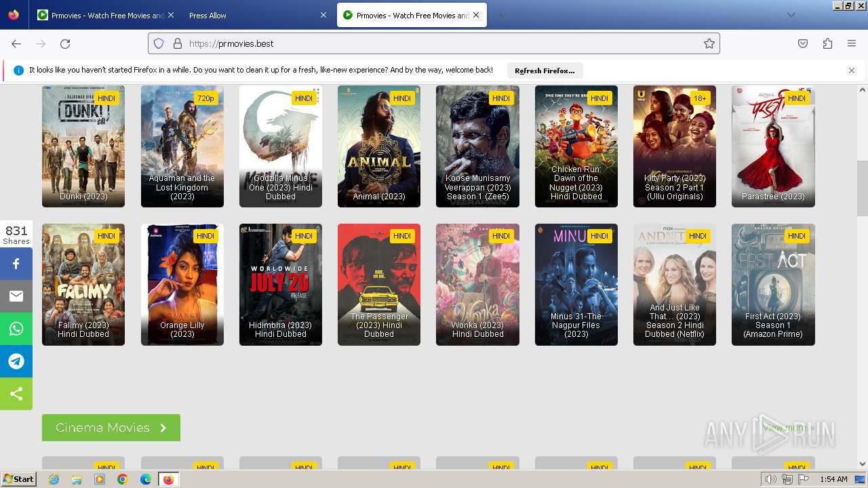The width and height of the screenshot is (868, 488).
Task: Open Cinema Movies section
Action: coord(111,428)
